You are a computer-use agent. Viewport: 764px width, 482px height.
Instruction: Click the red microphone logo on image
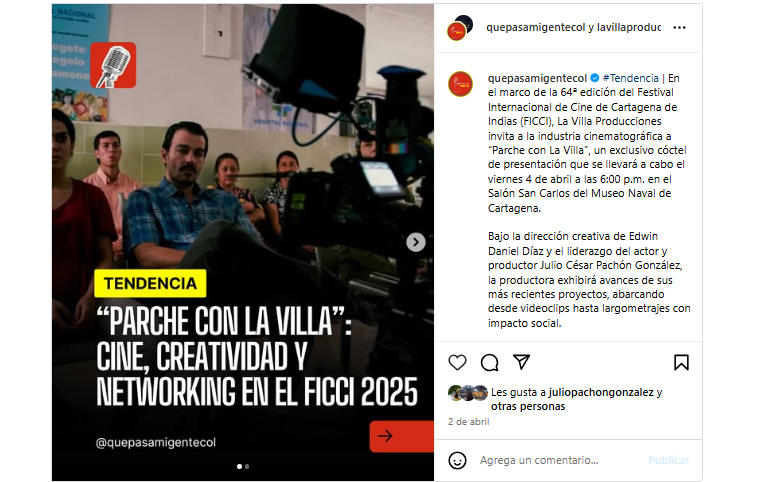pos(113,65)
